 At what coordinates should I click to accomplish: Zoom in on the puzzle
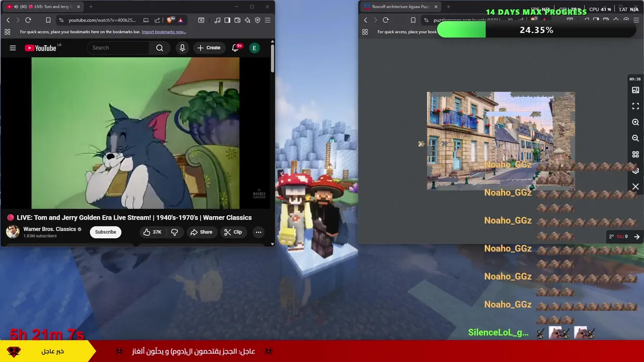tap(635, 122)
